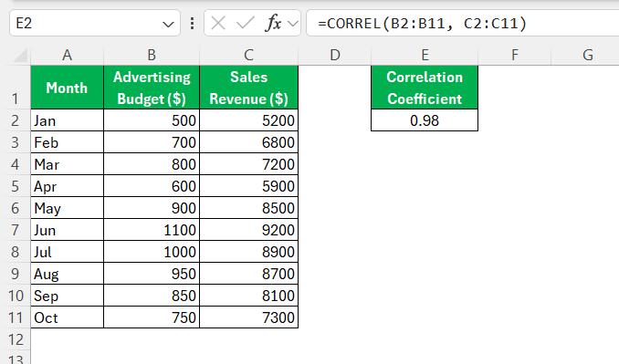Image resolution: width=619 pixels, height=364 pixels.
Task: Click budget cell with value 600
Action: tap(152, 186)
